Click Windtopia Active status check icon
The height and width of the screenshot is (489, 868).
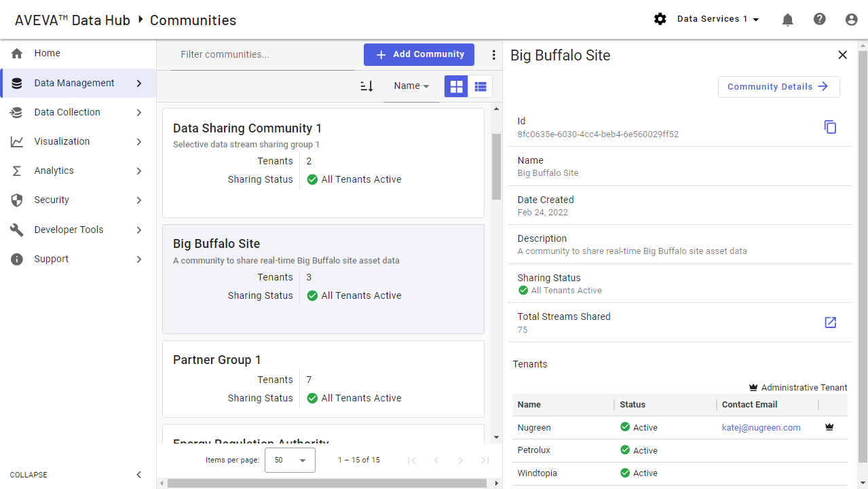tap(625, 473)
